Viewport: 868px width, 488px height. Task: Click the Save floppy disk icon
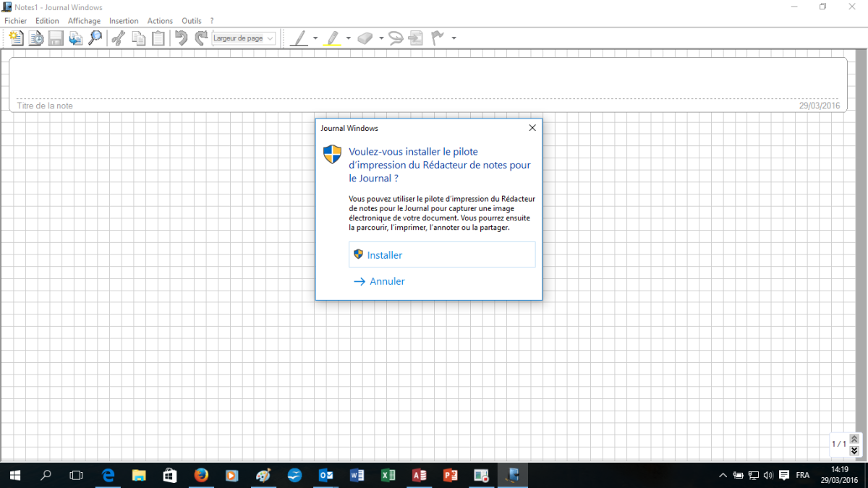[x=56, y=38]
